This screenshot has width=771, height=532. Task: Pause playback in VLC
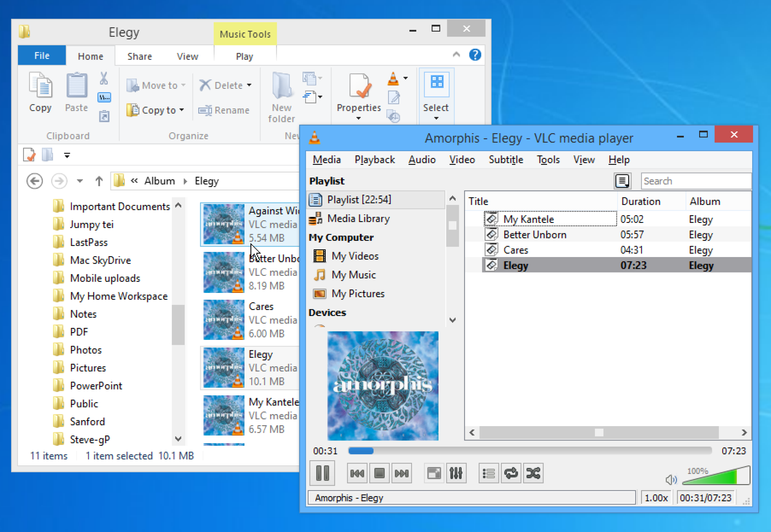pyautogui.click(x=322, y=473)
